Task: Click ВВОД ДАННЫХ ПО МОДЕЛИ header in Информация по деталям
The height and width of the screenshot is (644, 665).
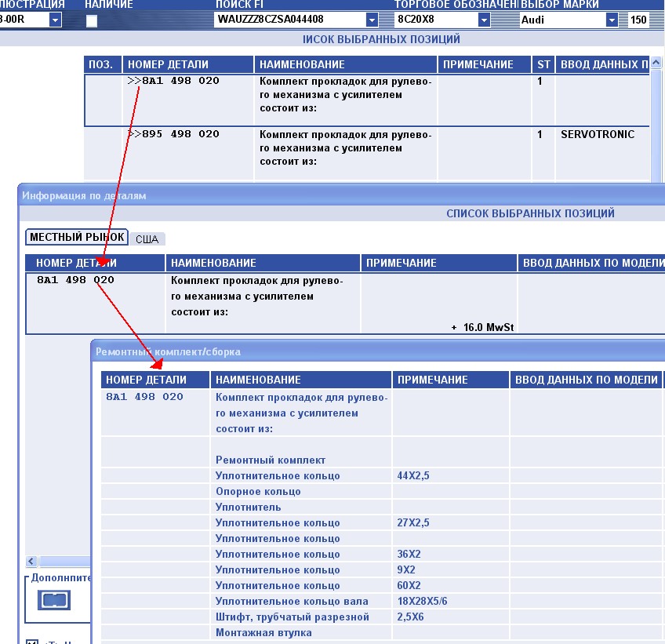Action: click(591, 263)
